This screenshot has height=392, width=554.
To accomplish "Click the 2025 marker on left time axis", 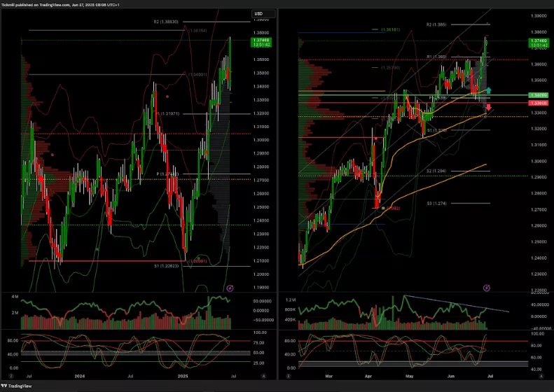I will [183, 376].
